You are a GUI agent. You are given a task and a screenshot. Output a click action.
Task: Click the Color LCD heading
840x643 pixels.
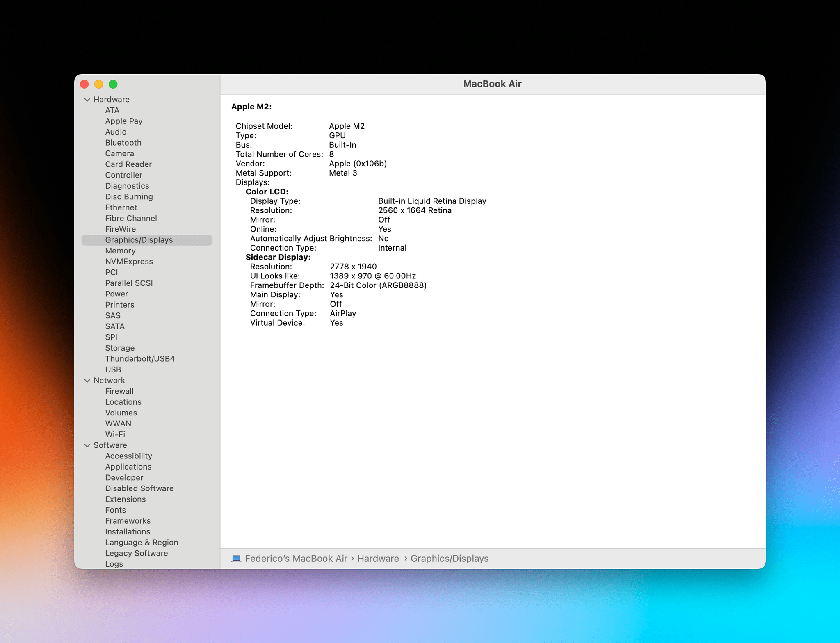coord(267,192)
